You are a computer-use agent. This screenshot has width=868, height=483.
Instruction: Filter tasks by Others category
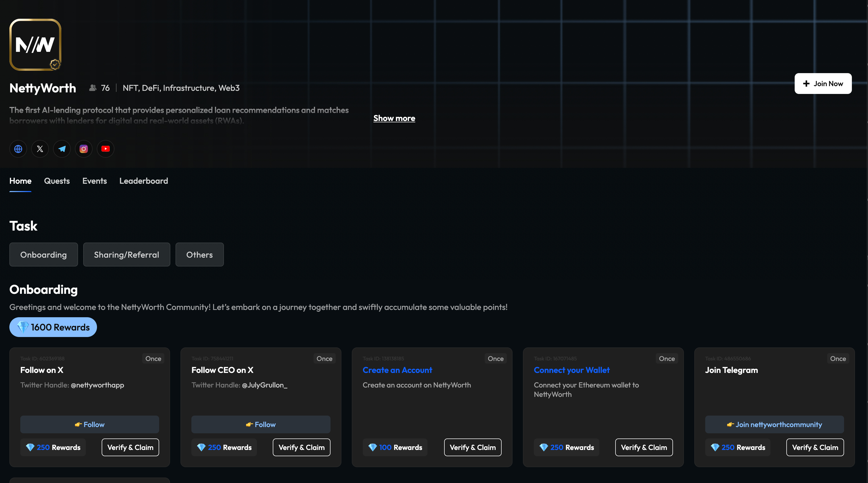pyautogui.click(x=199, y=255)
